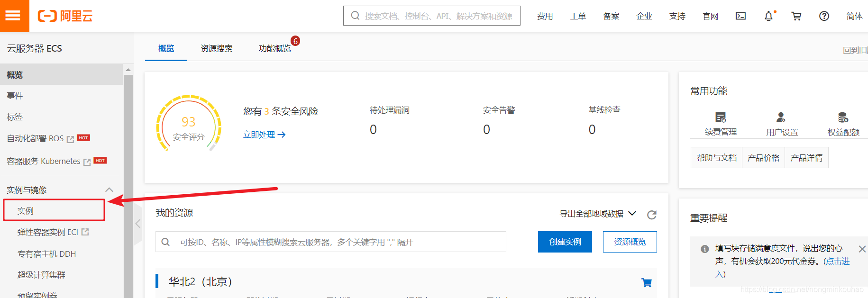The image size is (868, 298).
Task: Open 产品价格
Action: (763, 158)
